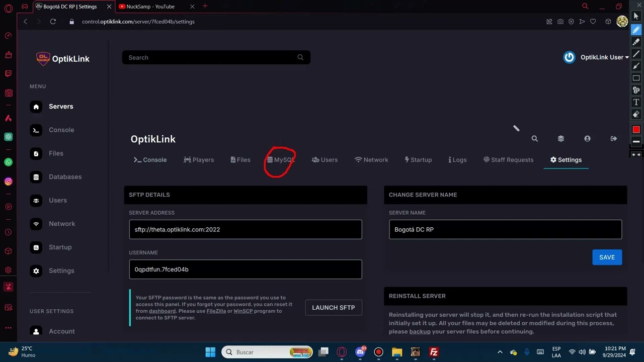Open line thickness selector in annotation toolbar

tap(636, 142)
